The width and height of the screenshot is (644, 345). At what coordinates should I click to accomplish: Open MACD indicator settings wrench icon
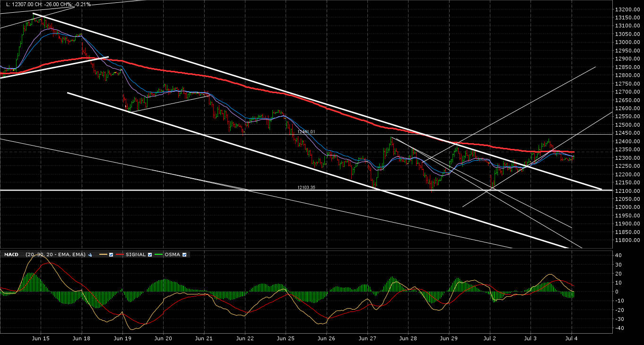90,255
